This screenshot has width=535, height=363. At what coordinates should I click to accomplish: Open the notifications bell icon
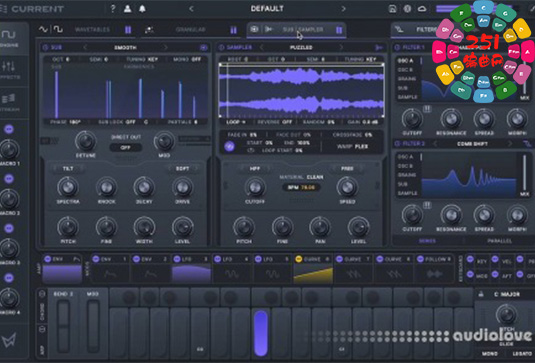[x=142, y=9]
